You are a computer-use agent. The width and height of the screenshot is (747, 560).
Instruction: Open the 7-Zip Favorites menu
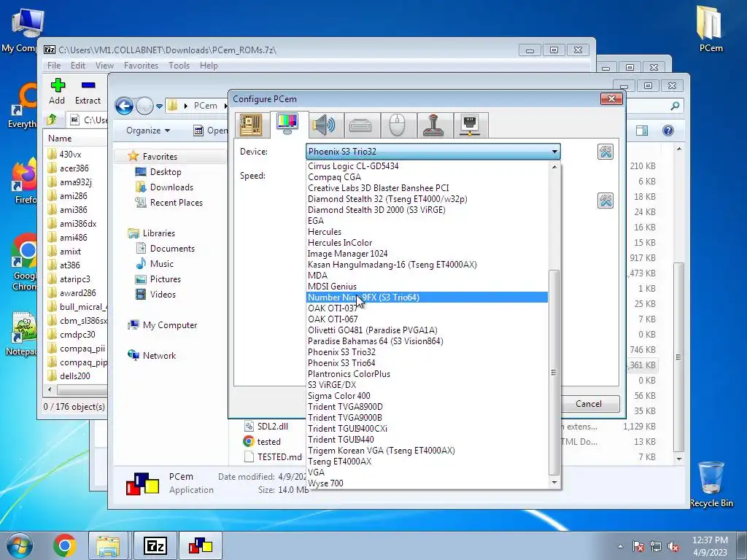(x=141, y=66)
